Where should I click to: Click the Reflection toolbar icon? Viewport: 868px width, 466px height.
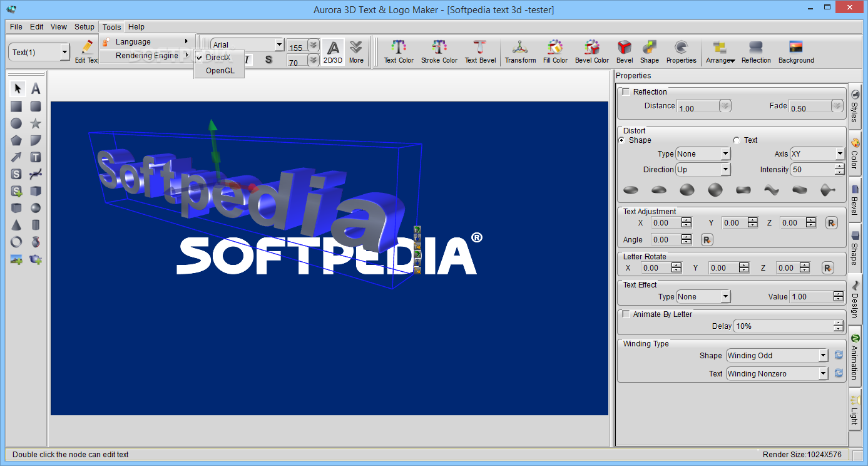click(x=756, y=51)
